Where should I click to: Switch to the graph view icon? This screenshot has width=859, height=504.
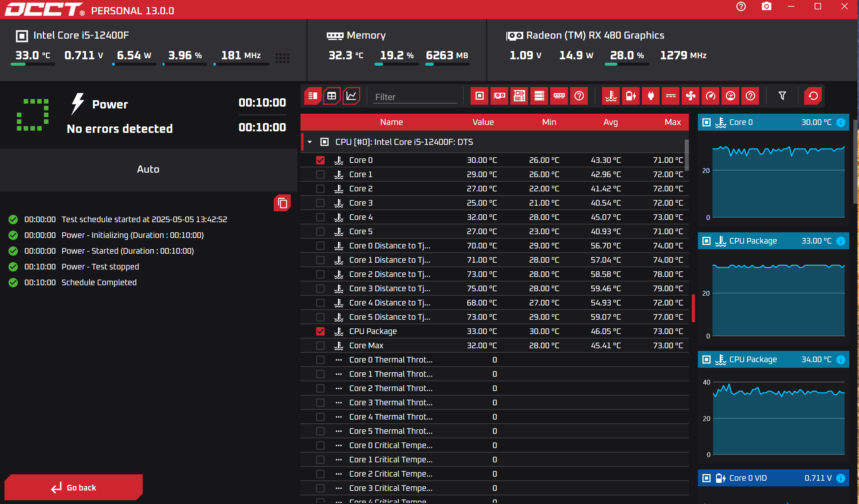pyautogui.click(x=351, y=96)
